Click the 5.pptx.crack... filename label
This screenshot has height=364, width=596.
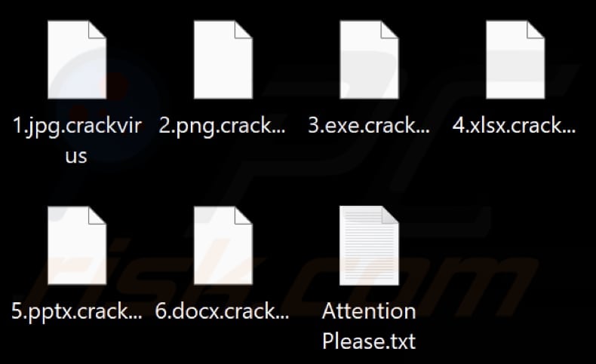77,312
